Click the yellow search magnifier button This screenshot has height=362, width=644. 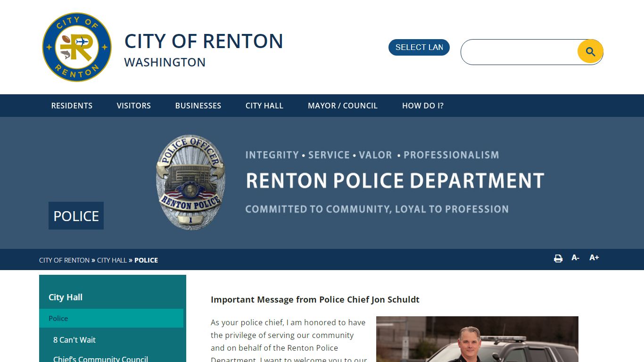590,51
